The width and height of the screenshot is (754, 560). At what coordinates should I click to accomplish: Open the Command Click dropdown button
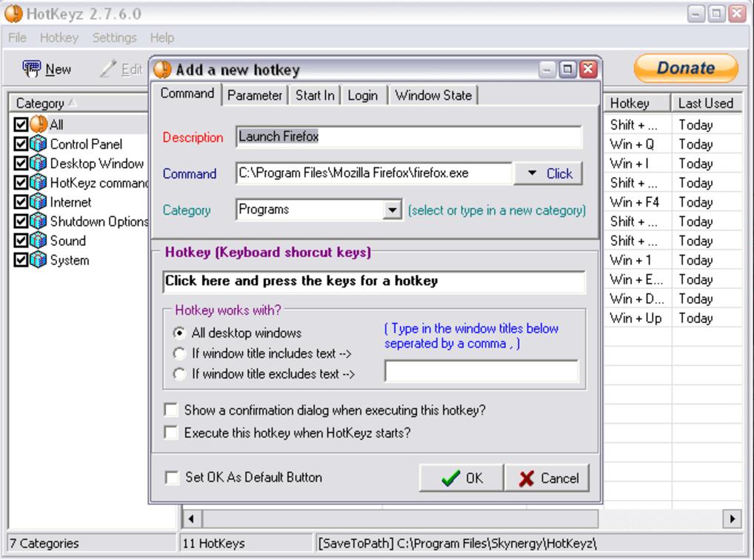click(548, 173)
